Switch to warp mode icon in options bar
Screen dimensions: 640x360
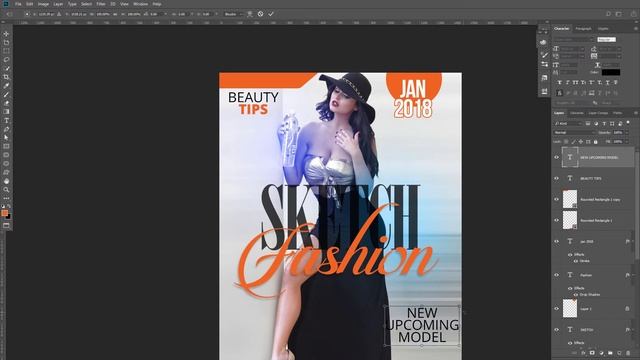[x=250, y=14]
